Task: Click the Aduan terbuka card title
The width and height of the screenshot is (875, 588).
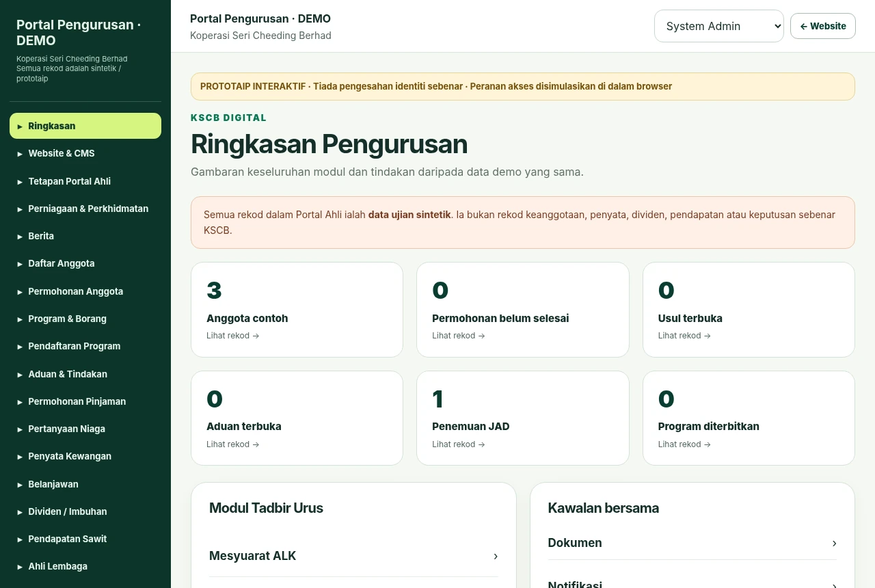Action: click(244, 426)
